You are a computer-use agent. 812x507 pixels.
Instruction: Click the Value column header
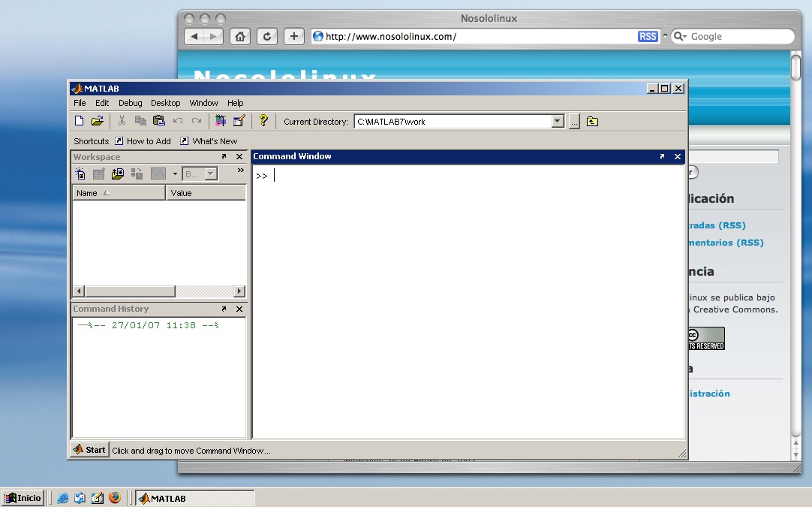pyautogui.click(x=206, y=193)
